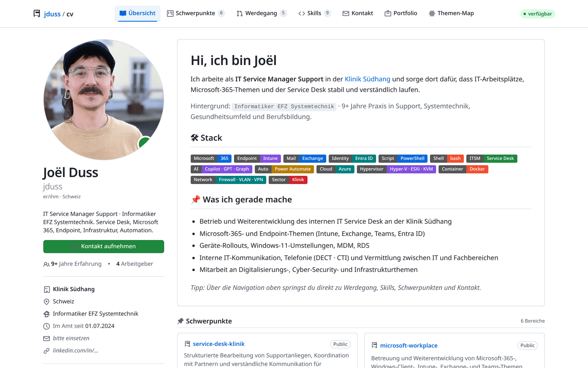Click the Informatiker EFZ Systemtechnik code label
The width and height of the screenshot is (588, 368).
click(284, 106)
